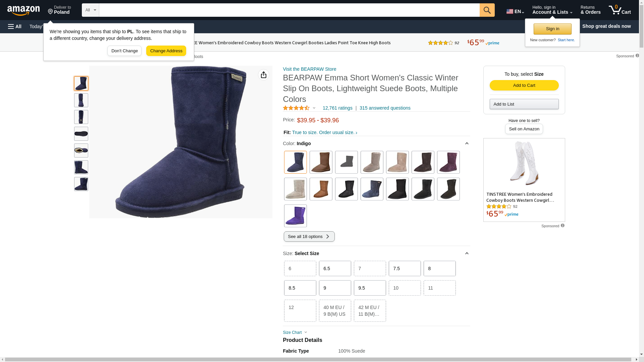Click the Amazon logo
644x362 pixels.
tap(23, 10)
